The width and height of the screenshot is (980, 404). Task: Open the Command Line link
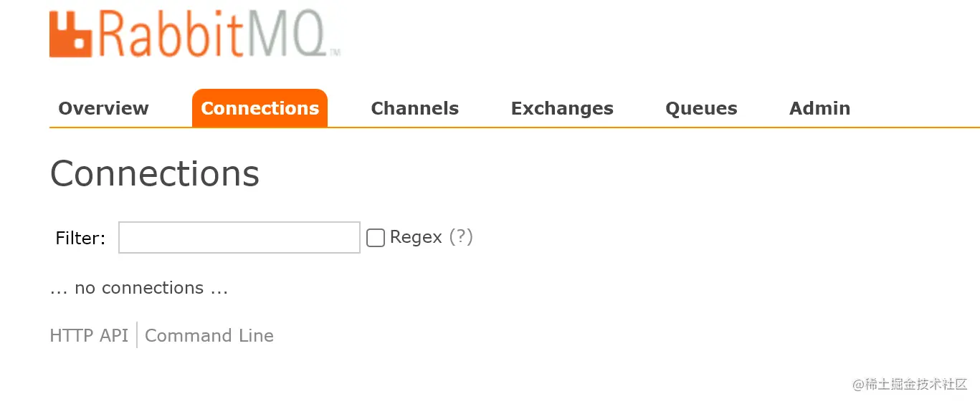pos(209,335)
